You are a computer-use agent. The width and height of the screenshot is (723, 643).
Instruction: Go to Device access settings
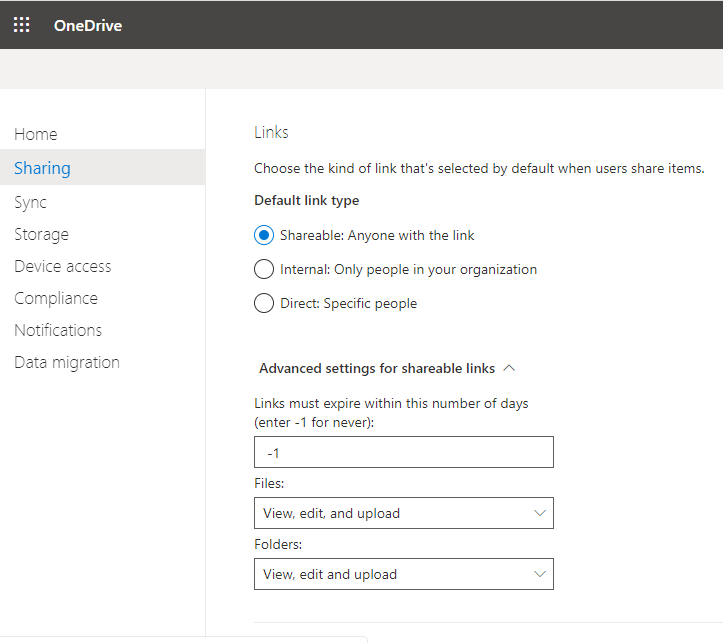(x=63, y=266)
